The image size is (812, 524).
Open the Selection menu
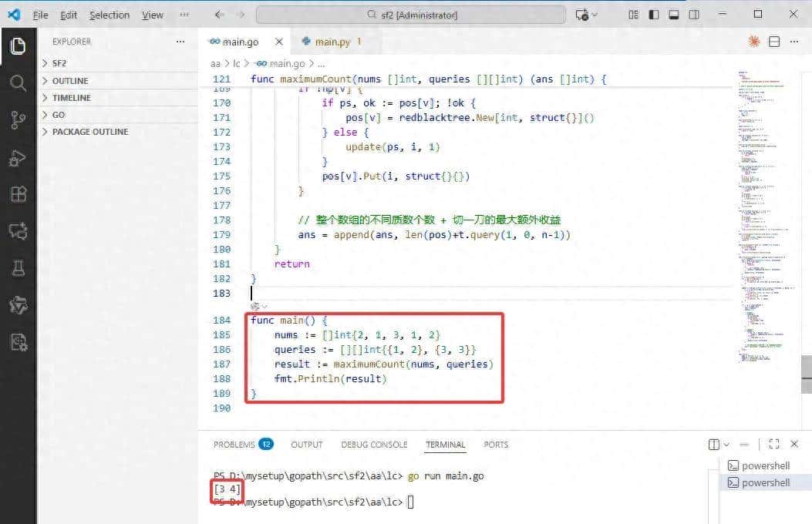click(x=109, y=15)
